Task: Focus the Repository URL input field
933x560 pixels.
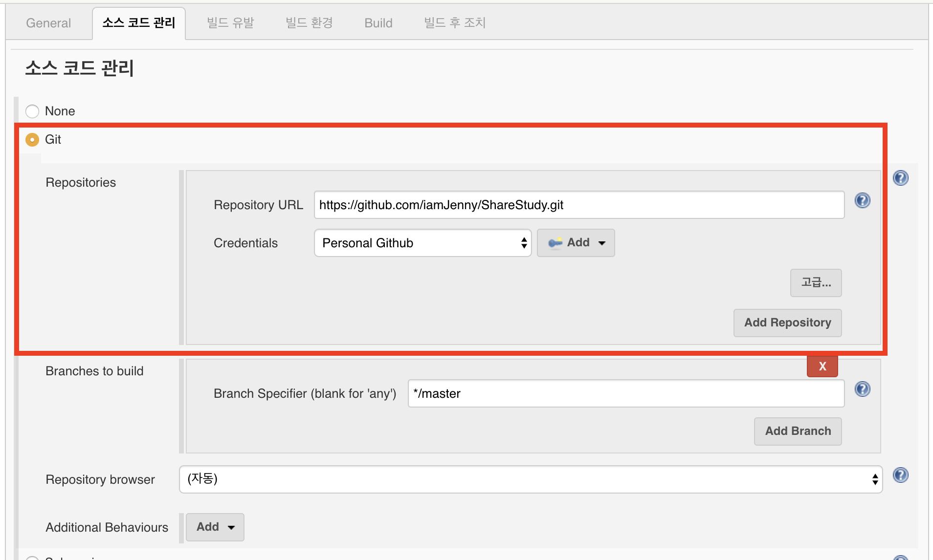Action: tap(579, 205)
